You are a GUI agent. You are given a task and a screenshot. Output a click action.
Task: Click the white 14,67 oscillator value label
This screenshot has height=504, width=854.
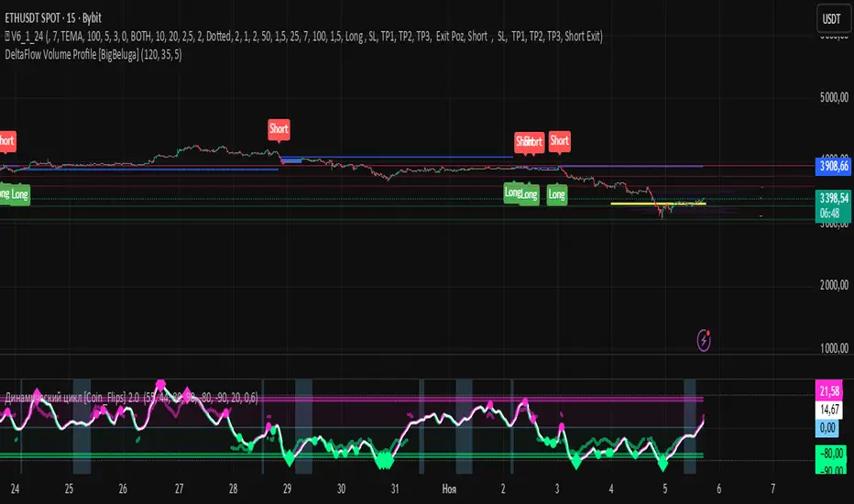pyautogui.click(x=832, y=411)
